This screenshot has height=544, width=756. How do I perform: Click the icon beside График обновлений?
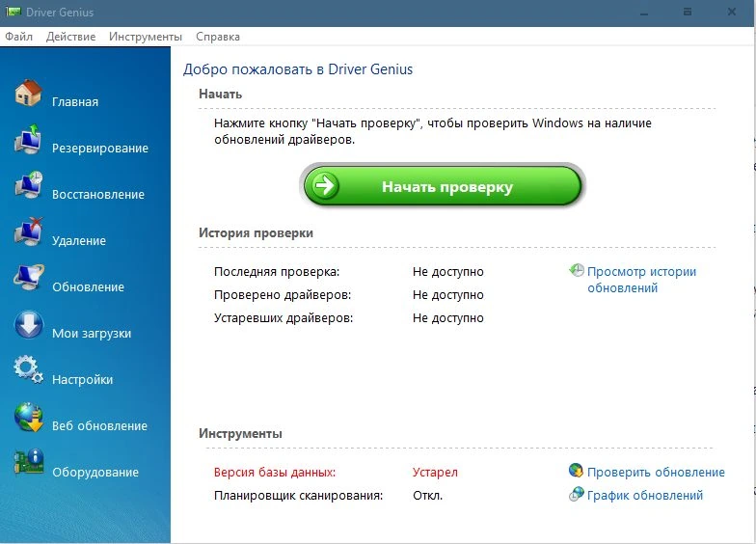click(577, 494)
